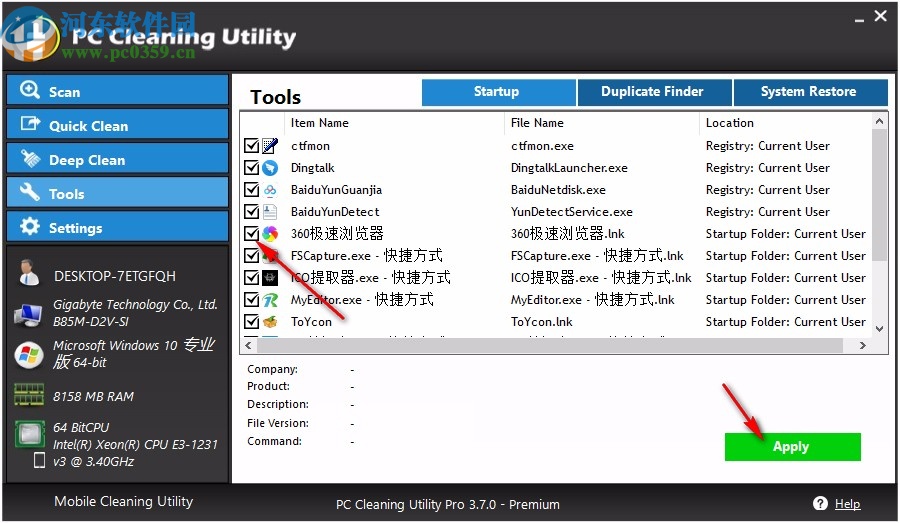Open the Tools section
900x523 pixels.
pyautogui.click(x=118, y=192)
